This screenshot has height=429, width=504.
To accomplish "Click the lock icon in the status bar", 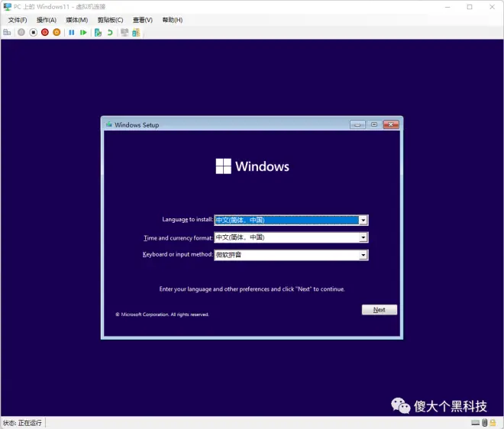I will [493, 423].
